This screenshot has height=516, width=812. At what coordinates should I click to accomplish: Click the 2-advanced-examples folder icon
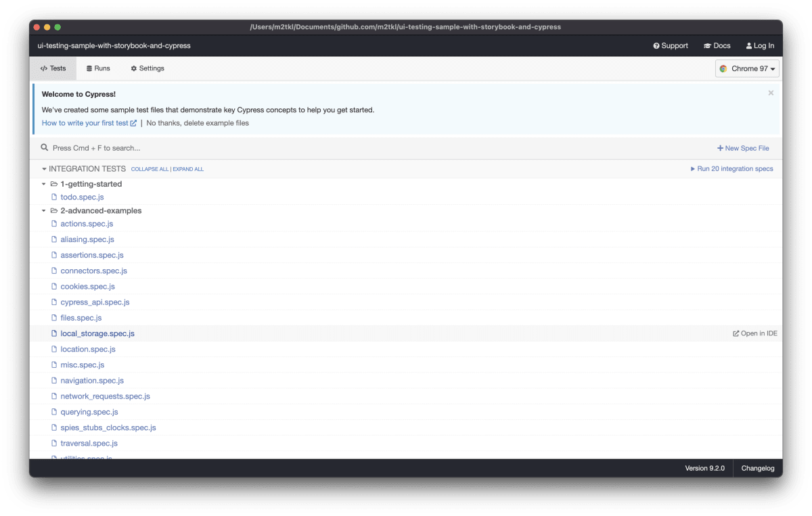tap(54, 211)
